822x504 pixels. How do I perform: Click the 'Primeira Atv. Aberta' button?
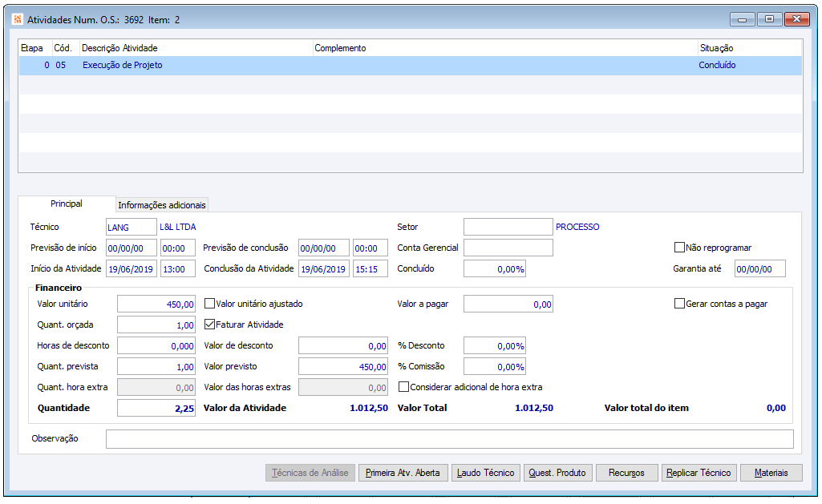(x=403, y=473)
